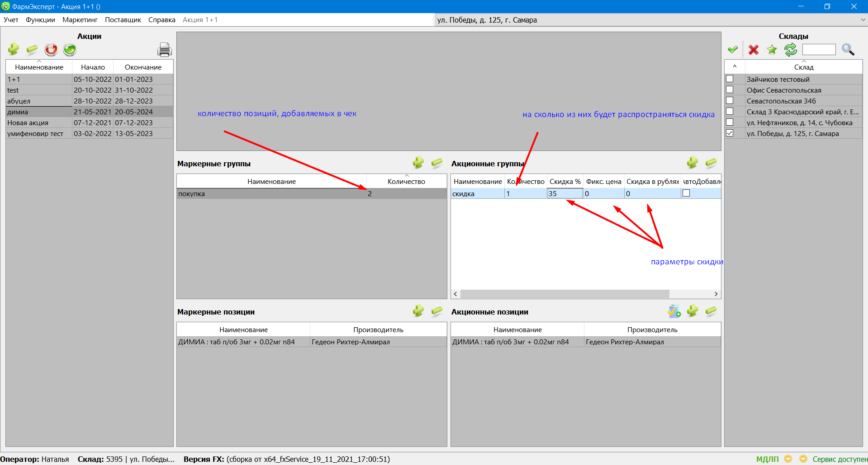
Task: Add a new item to Маркерные группы
Action: [x=418, y=163]
